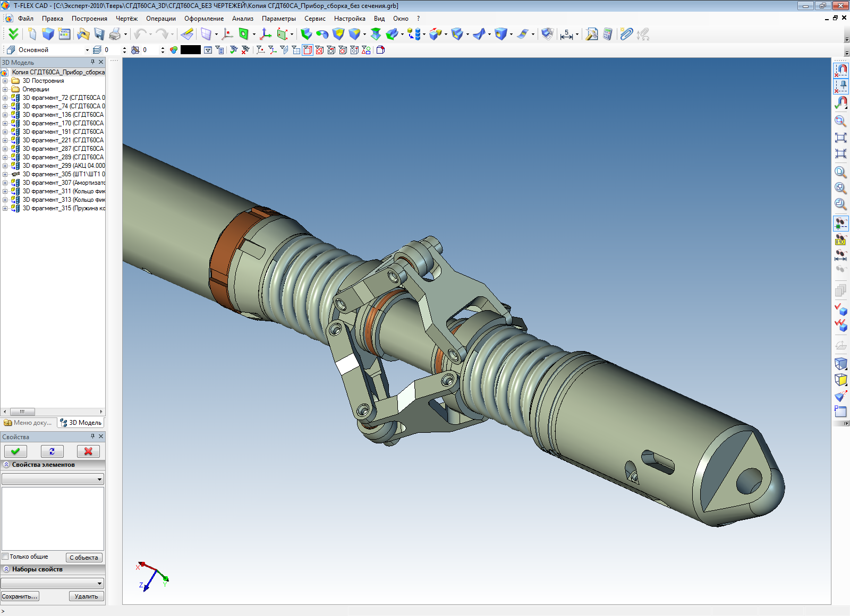
Task: Undo the last action
Action: click(140, 34)
